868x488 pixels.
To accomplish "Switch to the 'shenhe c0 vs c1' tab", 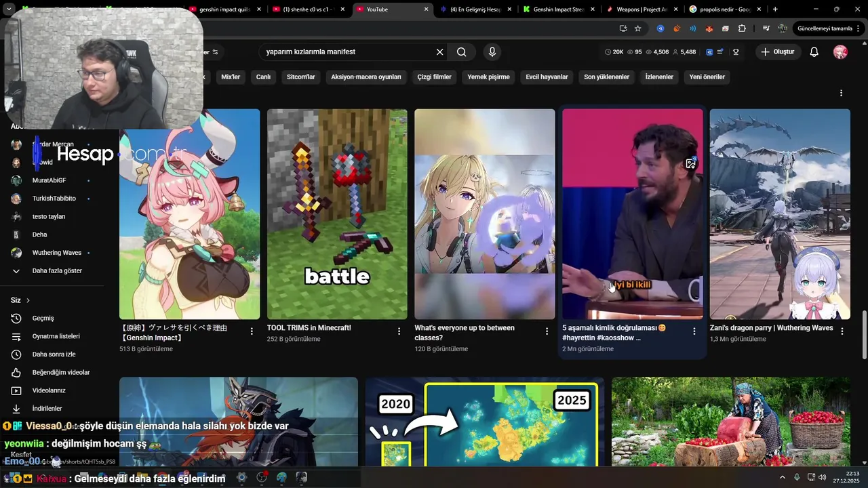I will point(308,9).
